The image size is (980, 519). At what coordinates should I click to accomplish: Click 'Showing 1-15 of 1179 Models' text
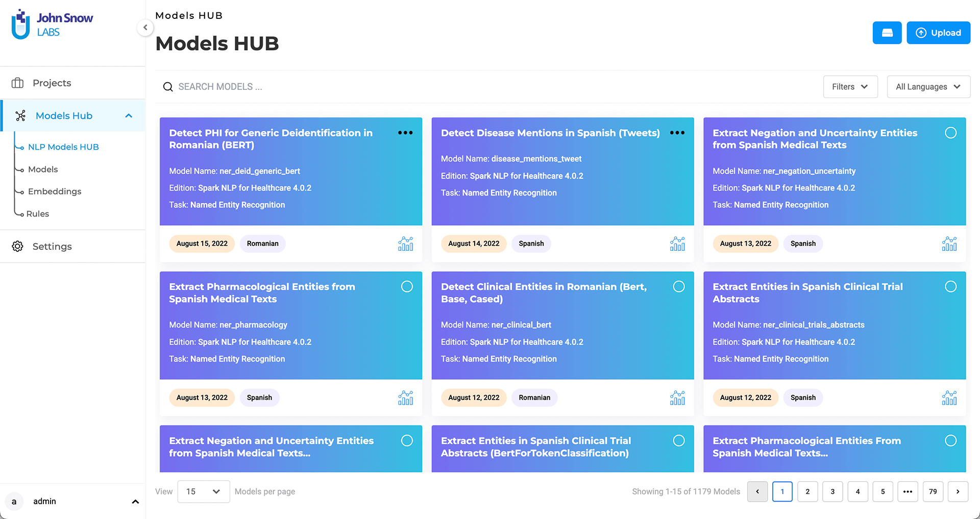click(x=686, y=491)
